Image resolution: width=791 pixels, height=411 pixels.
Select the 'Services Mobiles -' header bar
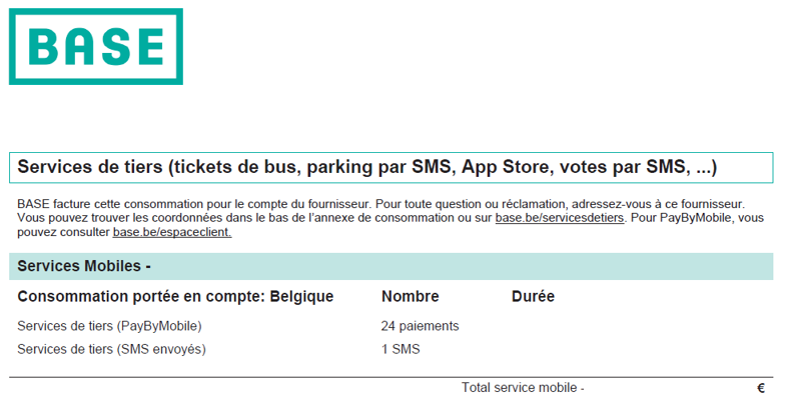84,267
